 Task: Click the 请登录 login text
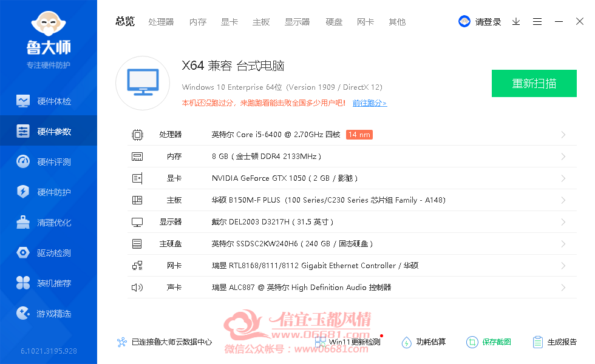click(x=488, y=22)
